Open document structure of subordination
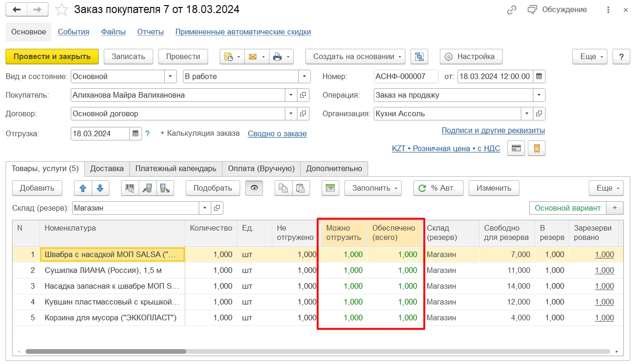This screenshot has width=633, height=364. pos(419,57)
